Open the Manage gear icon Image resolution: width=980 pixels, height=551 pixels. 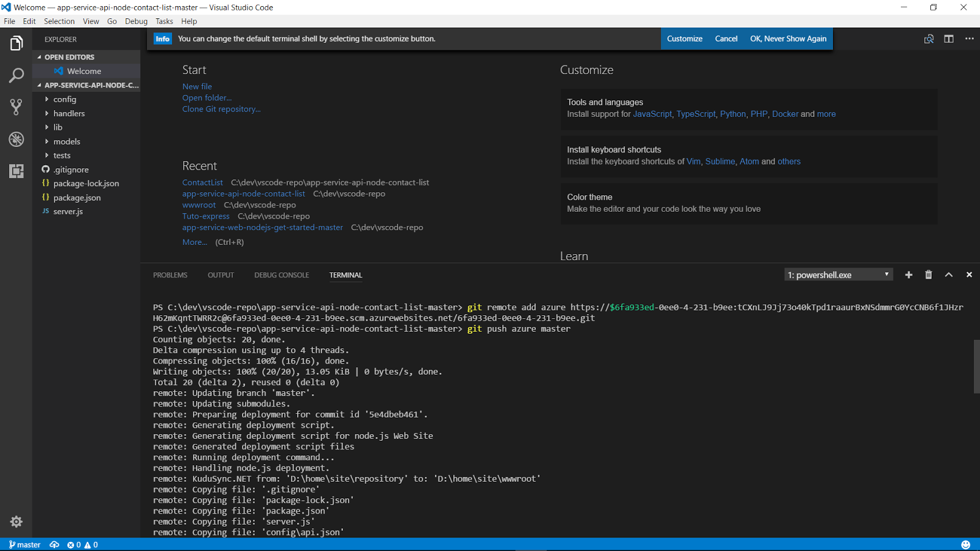click(x=17, y=522)
